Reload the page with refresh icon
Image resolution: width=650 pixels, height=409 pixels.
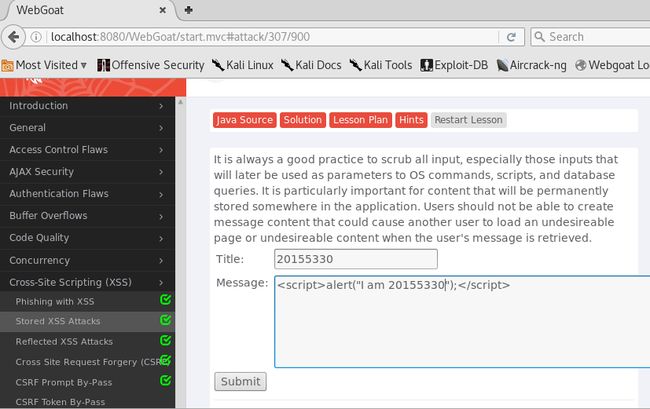(511, 37)
